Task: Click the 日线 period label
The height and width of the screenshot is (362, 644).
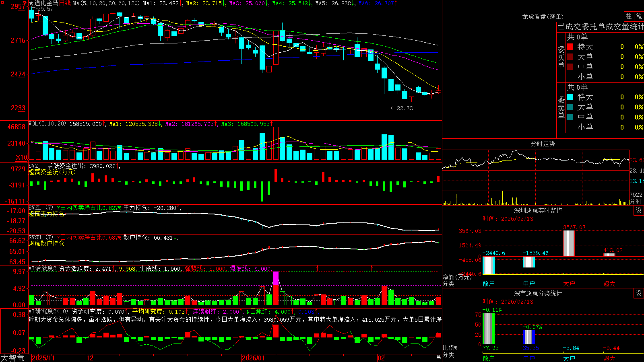Action: (x=65, y=3)
